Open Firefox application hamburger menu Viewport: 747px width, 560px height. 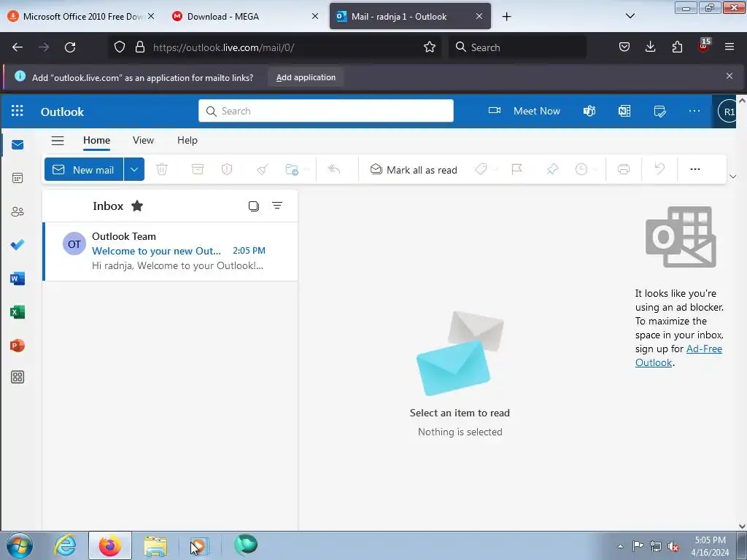tap(729, 47)
